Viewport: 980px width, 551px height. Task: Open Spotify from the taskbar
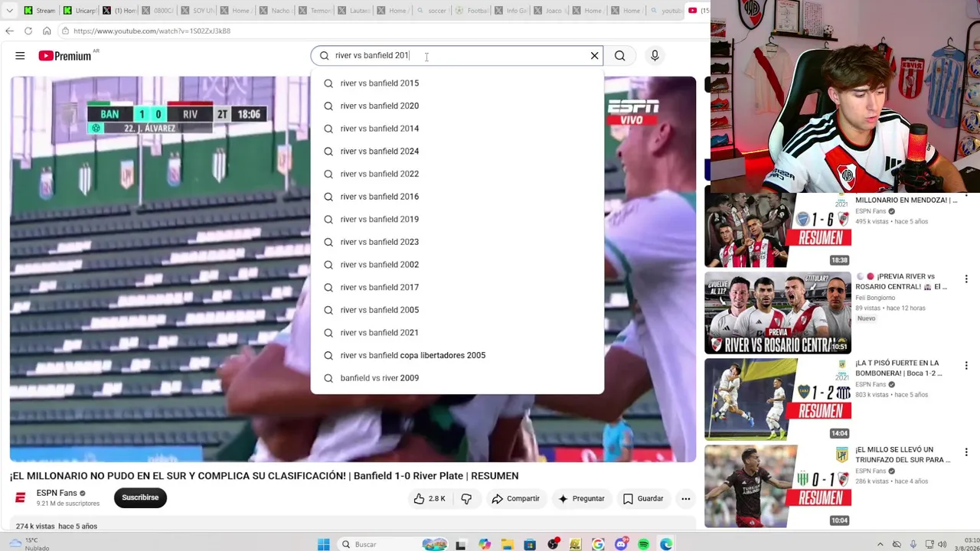pyautogui.click(x=644, y=544)
